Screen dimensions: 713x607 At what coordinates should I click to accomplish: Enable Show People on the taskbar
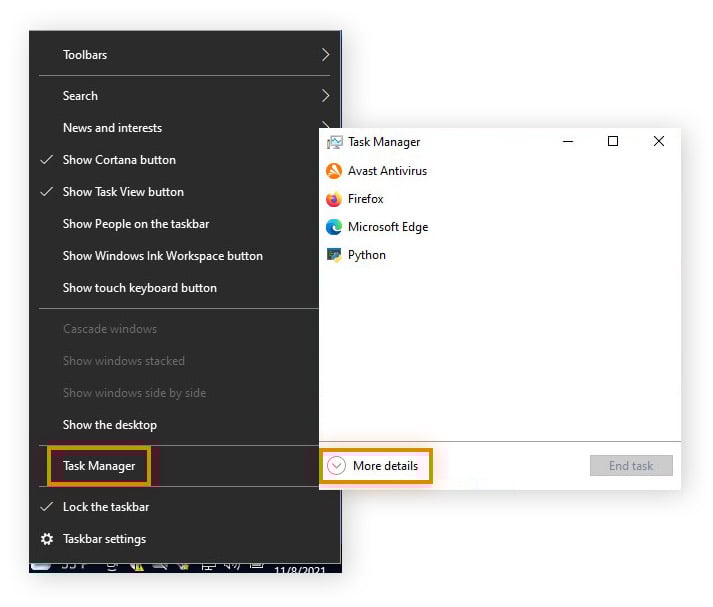point(135,224)
